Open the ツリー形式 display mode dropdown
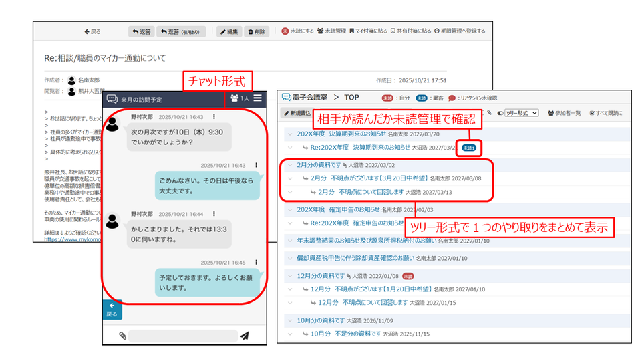The height and width of the screenshot is (363, 644). 521,114
